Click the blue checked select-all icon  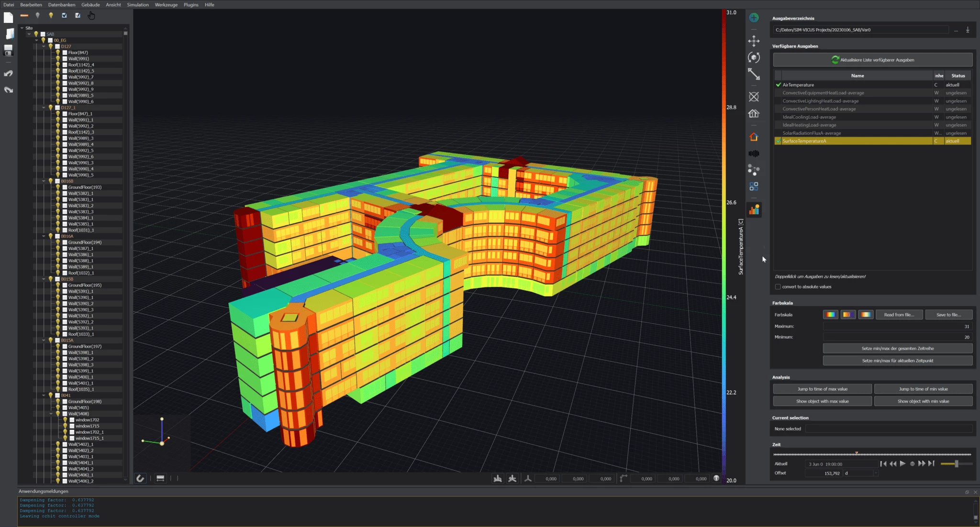click(x=64, y=16)
